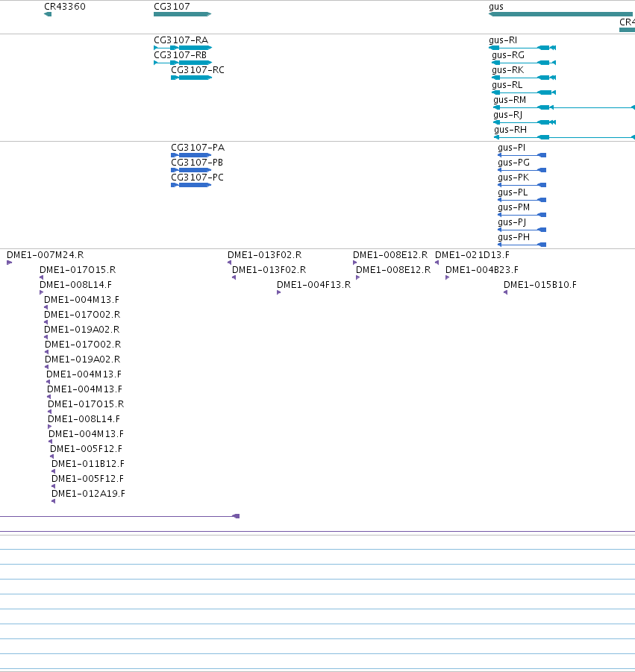Open the gus-PL protein label
Viewport: 635px width, 672px height.
(513, 193)
